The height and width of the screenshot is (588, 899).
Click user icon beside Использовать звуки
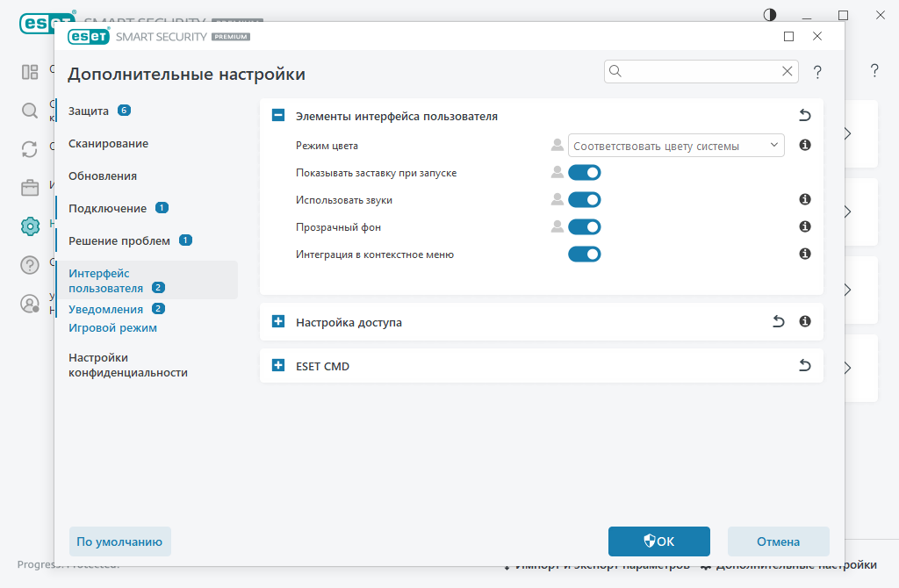557,199
